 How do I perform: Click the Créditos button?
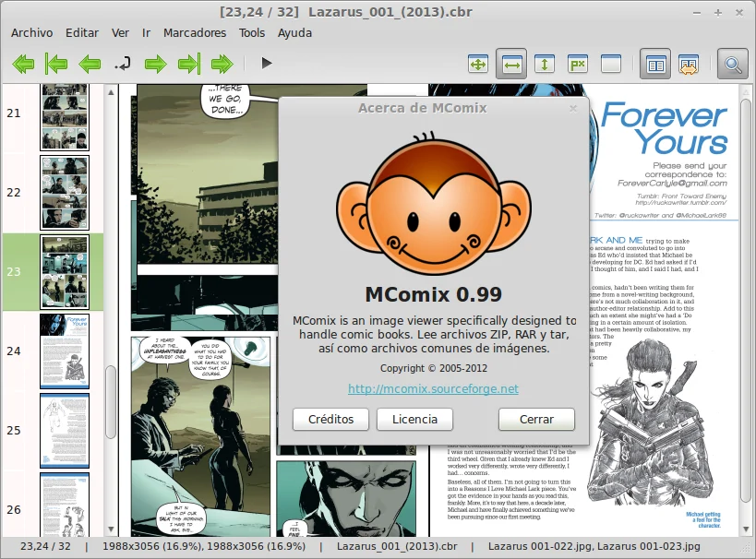pos(330,419)
